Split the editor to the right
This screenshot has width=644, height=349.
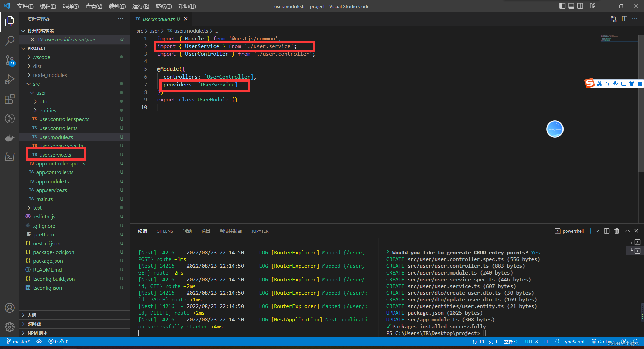[x=625, y=19]
